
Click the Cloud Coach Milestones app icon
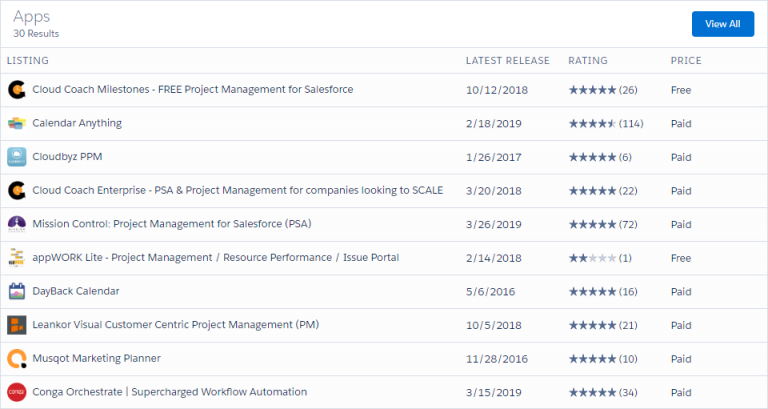tap(17, 90)
